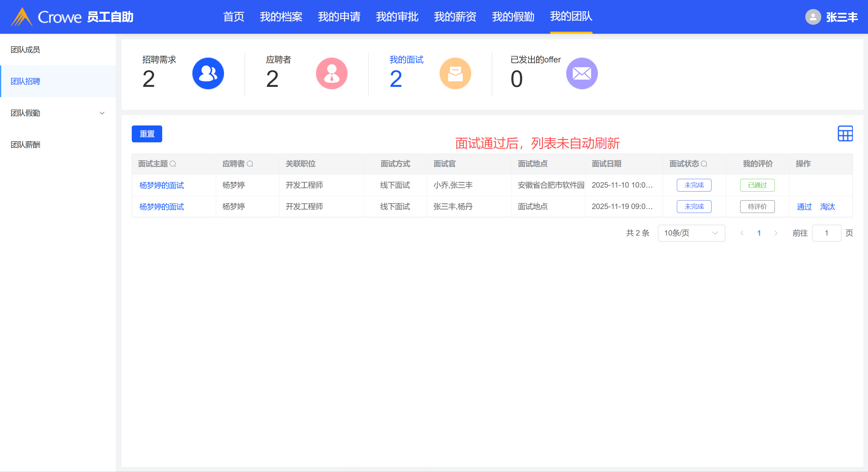Click the purple envelope offer icon
The image size is (868, 472).
tap(582, 74)
